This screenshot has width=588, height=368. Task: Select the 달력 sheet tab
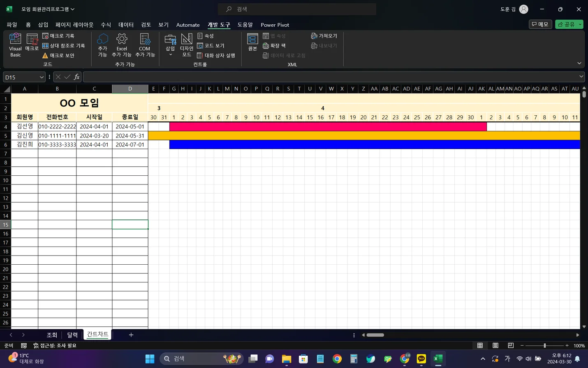point(72,335)
